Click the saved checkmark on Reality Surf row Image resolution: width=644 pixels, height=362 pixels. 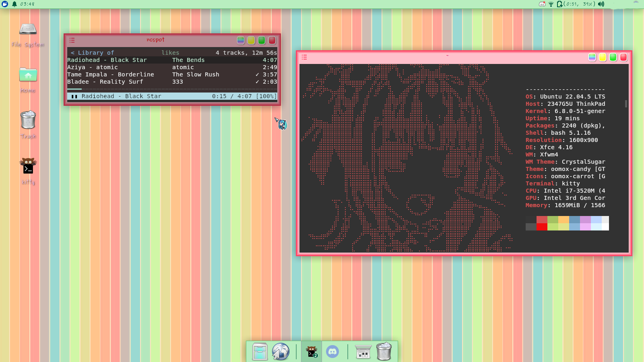[x=257, y=82]
